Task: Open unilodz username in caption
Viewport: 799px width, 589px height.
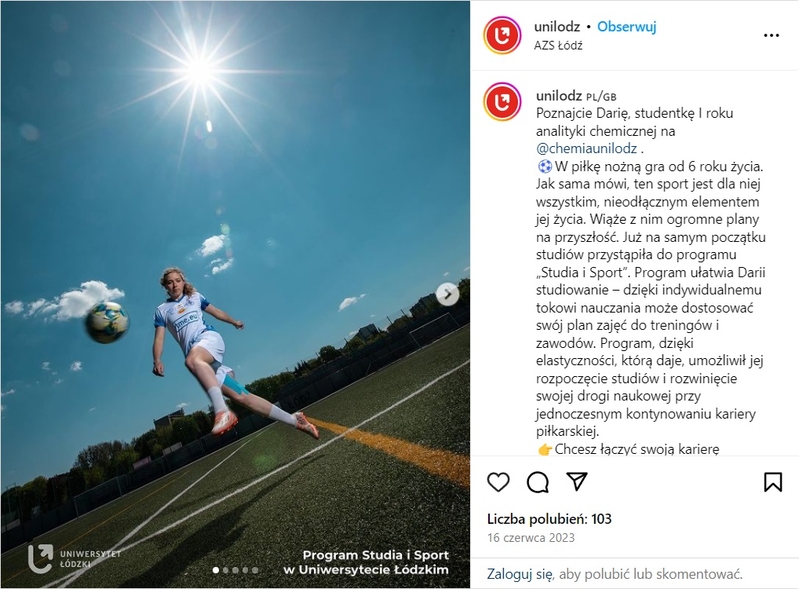Action: pyautogui.click(x=559, y=95)
